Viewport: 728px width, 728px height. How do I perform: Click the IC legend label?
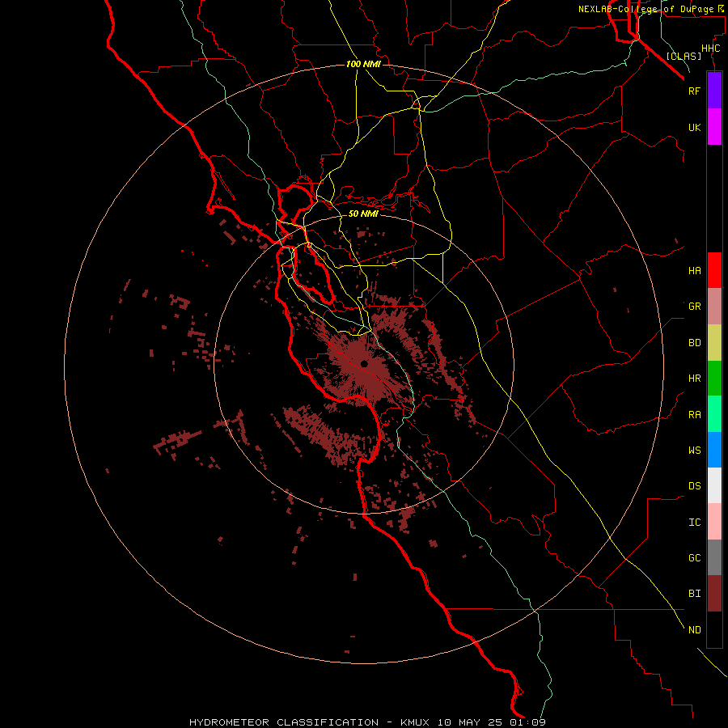coord(694,523)
